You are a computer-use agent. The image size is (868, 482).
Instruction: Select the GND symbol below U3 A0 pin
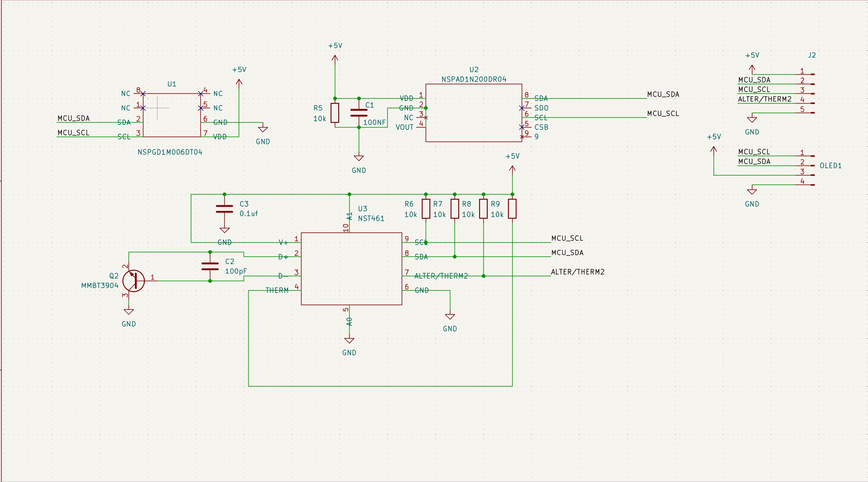349,340
